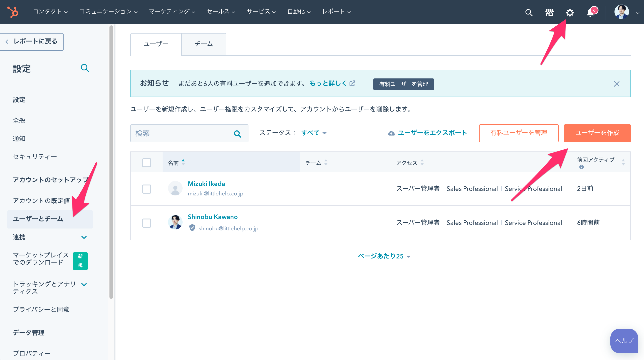Screen dimensions: 644x360
Task: Click the 検索 user search field
Action: [x=183, y=133]
